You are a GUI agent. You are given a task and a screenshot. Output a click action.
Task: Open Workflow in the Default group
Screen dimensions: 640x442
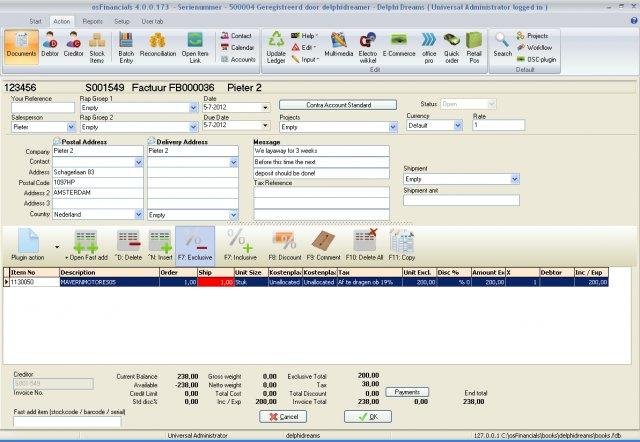tap(534, 47)
